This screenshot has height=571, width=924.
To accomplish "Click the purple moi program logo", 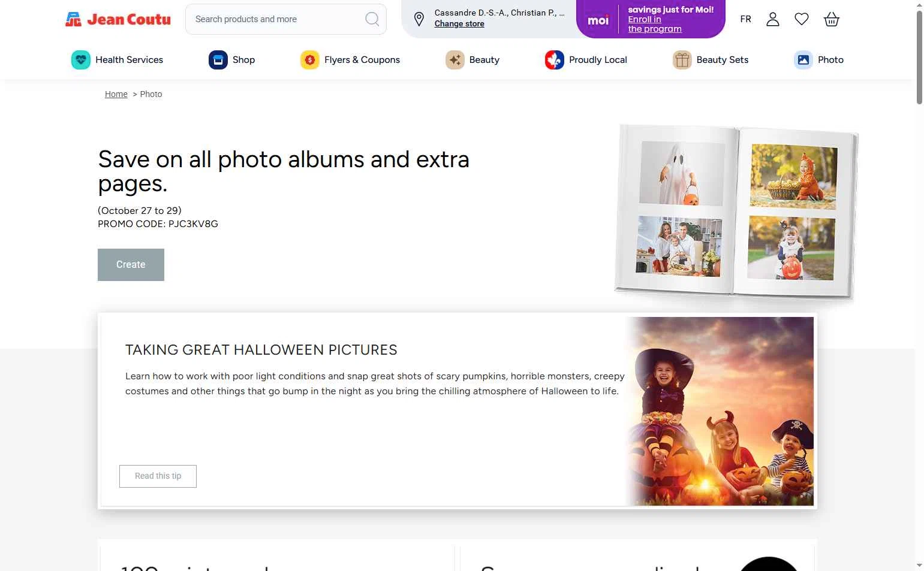I will (598, 20).
